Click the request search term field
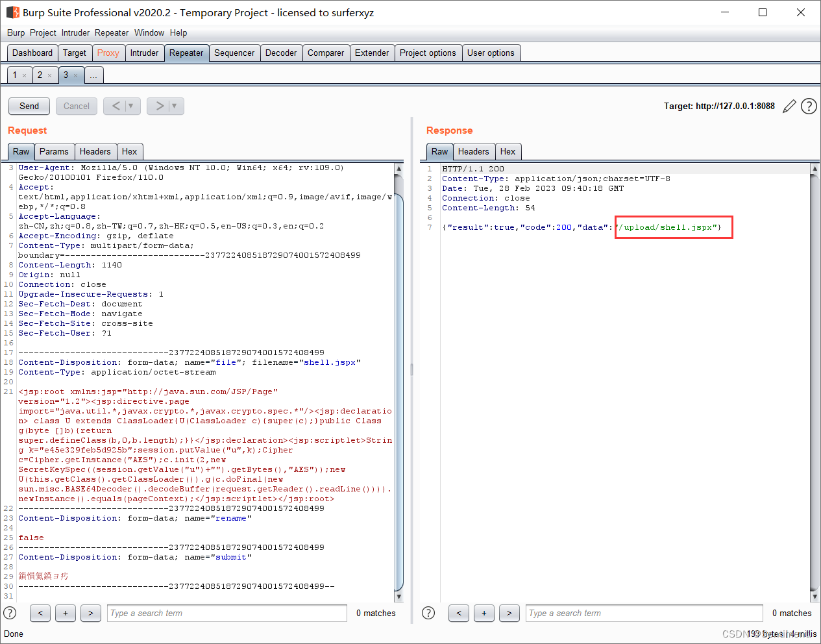 [227, 613]
